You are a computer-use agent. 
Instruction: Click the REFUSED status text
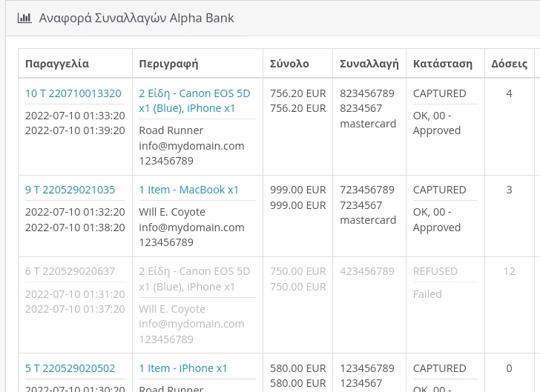pos(435,271)
